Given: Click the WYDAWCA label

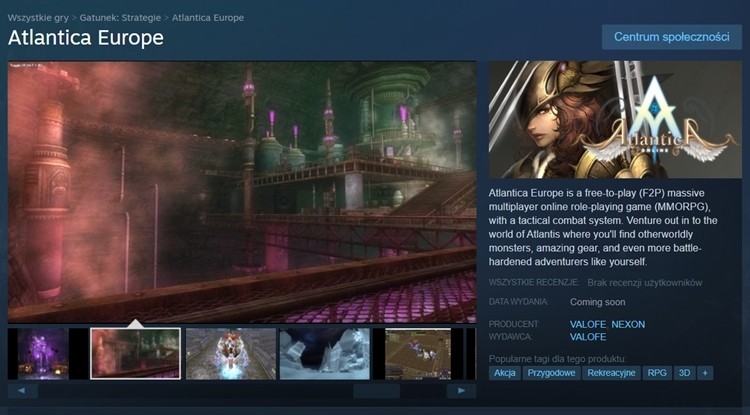Looking at the screenshot, I should point(510,337).
